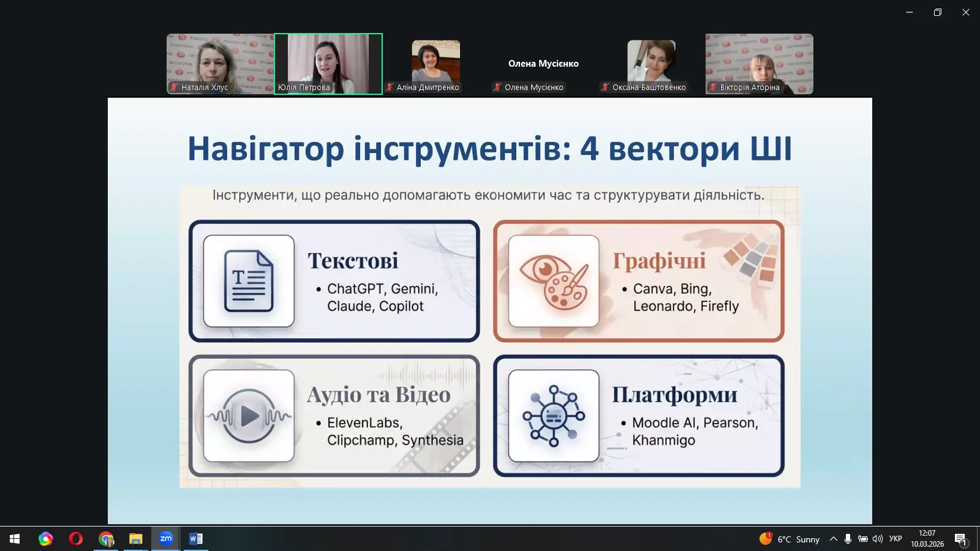Click the eye and palette icon on Графічні card
This screenshot has height=551, width=980.
554,281
